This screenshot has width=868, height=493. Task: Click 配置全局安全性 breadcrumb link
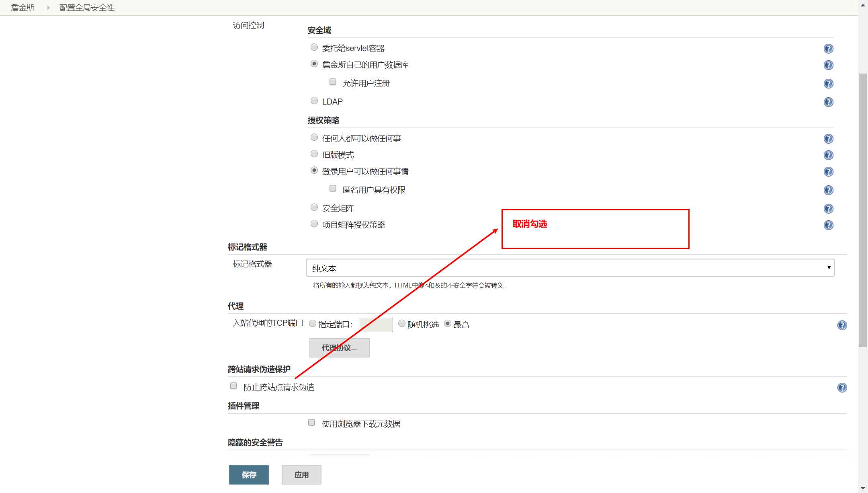(87, 8)
